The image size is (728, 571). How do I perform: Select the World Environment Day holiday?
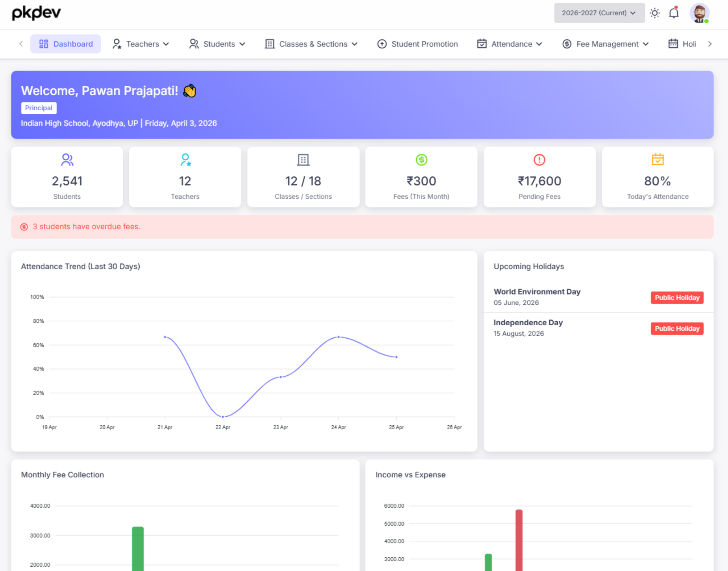[x=598, y=297]
